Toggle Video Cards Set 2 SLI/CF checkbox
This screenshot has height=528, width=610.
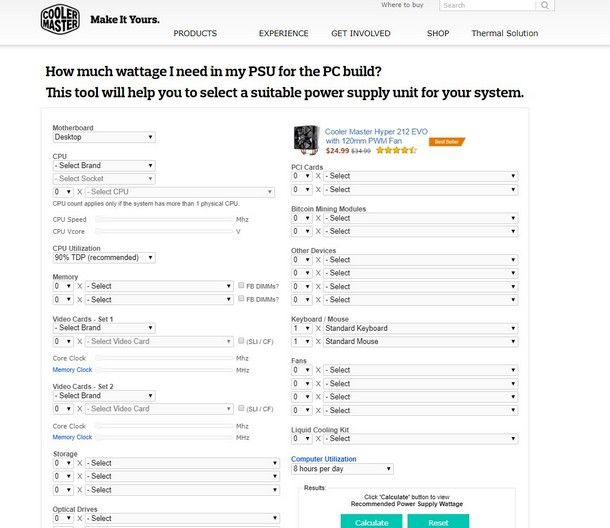pyautogui.click(x=241, y=408)
